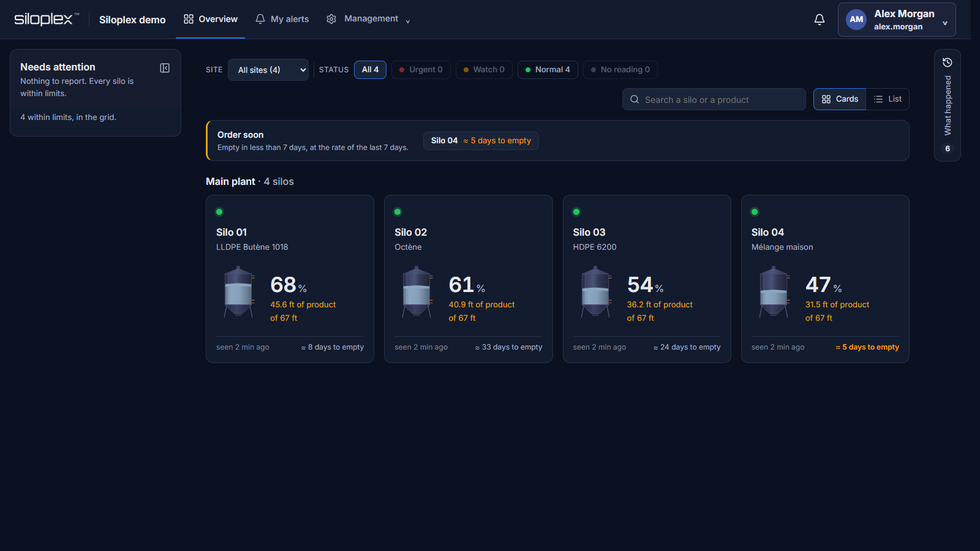Screen dimensions: 980x551
Task: Open the What happened side panel label
Action: point(948,105)
